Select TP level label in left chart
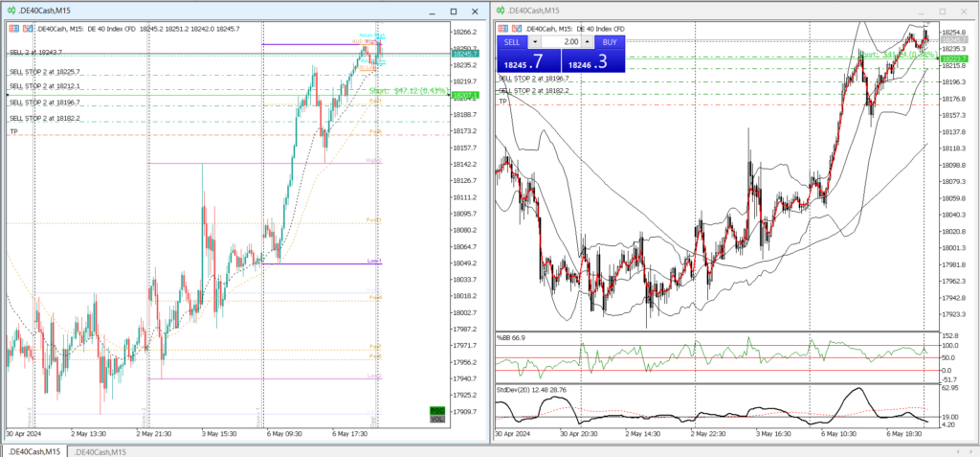Image resolution: width=980 pixels, height=457 pixels. click(x=13, y=131)
